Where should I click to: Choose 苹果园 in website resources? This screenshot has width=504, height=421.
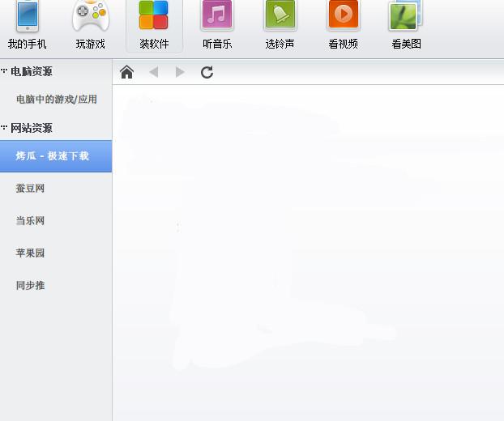coord(30,253)
